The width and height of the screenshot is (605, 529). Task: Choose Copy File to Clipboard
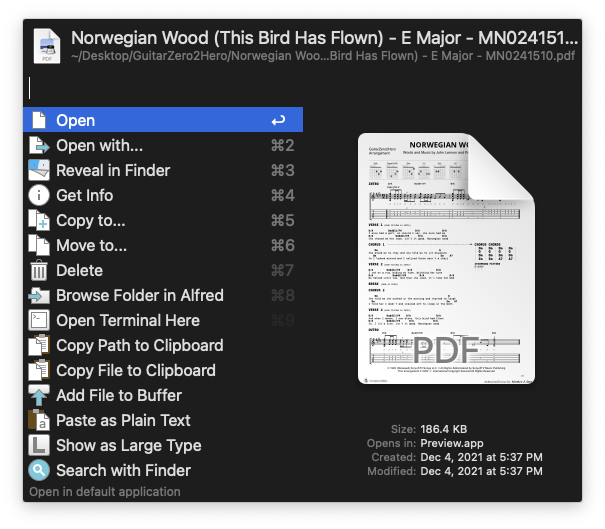pos(163,370)
